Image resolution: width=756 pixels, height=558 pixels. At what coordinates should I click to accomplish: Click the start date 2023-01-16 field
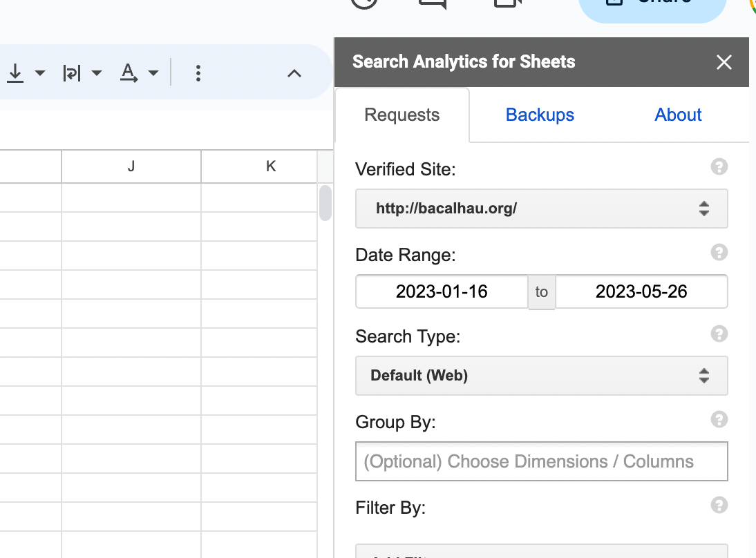point(442,291)
